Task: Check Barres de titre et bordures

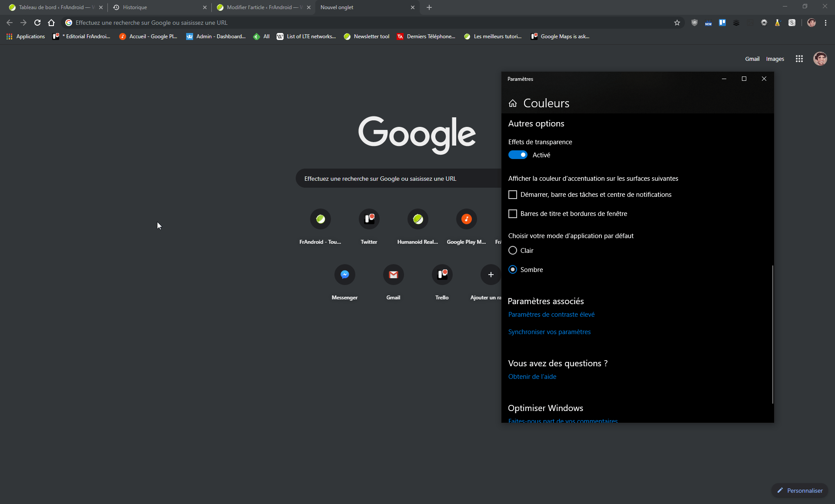Action: pos(513,214)
